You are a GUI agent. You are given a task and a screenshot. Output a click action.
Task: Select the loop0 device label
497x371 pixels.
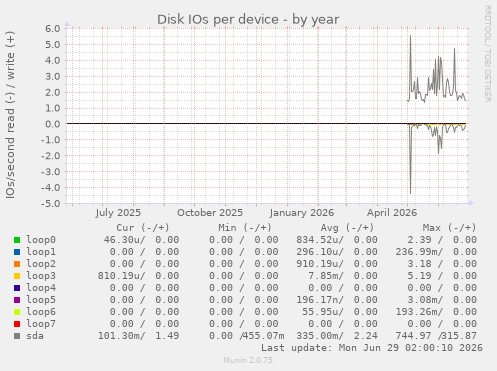click(x=41, y=240)
